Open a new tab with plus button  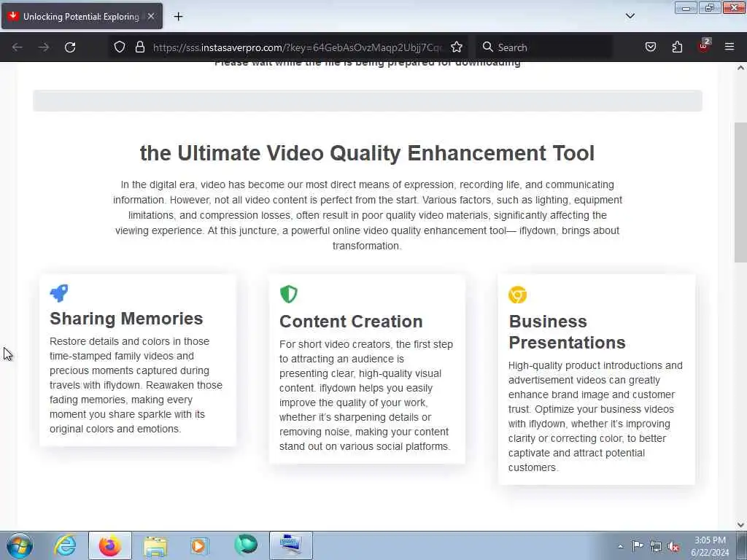178,17
